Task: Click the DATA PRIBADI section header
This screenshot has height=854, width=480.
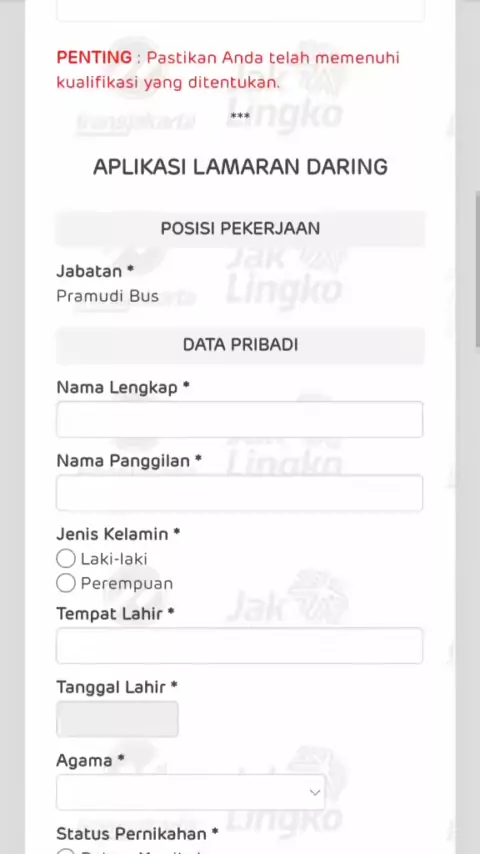Action: click(240, 345)
